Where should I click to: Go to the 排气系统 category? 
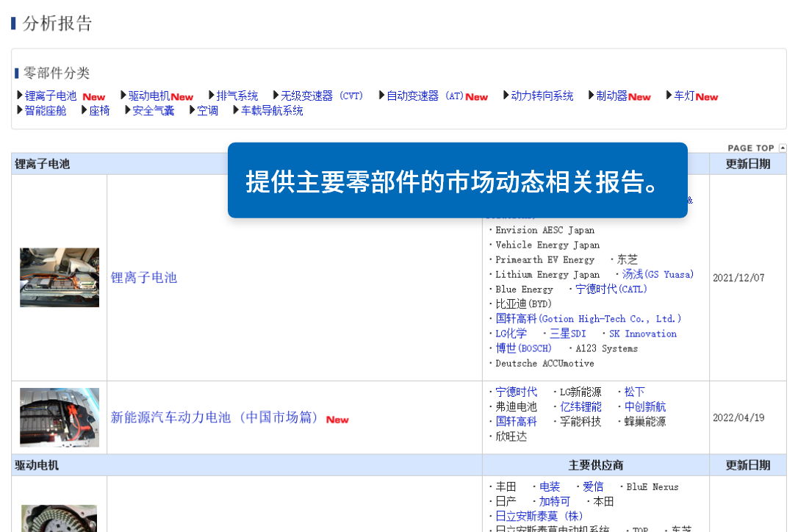click(x=237, y=96)
